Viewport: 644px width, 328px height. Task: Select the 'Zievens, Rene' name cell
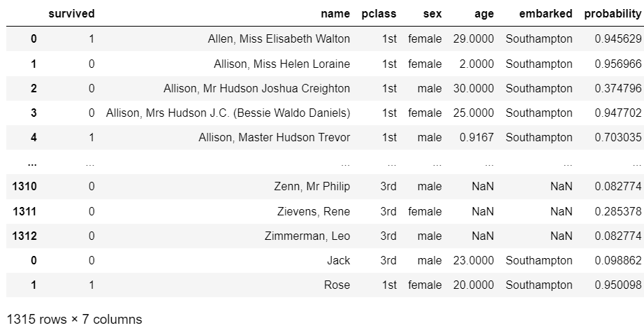314,211
